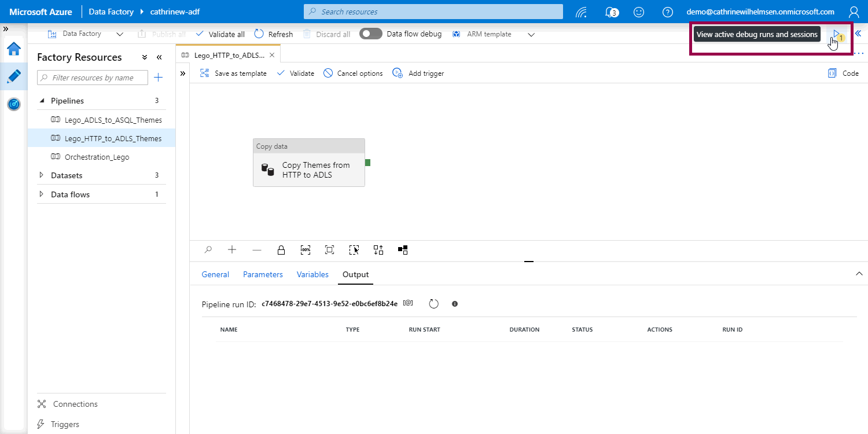Click the Validate all button
This screenshot has height=434, width=868.
coord(220,34)
